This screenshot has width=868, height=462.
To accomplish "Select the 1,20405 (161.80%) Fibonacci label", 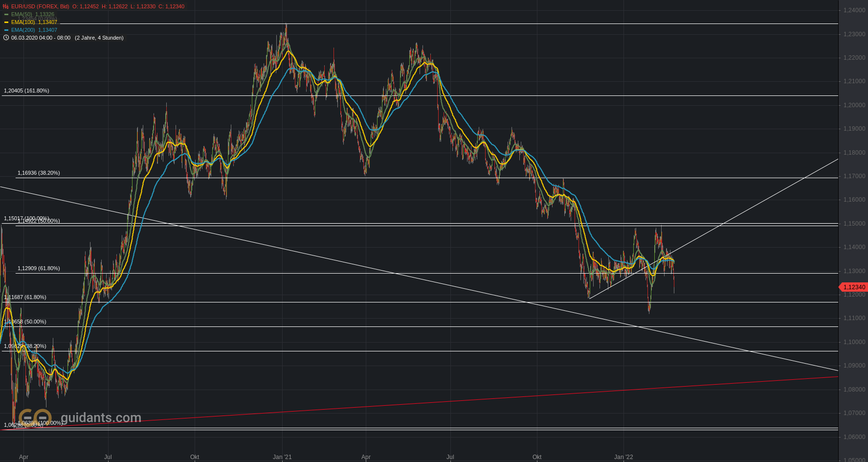I will [x=26, y=90].
